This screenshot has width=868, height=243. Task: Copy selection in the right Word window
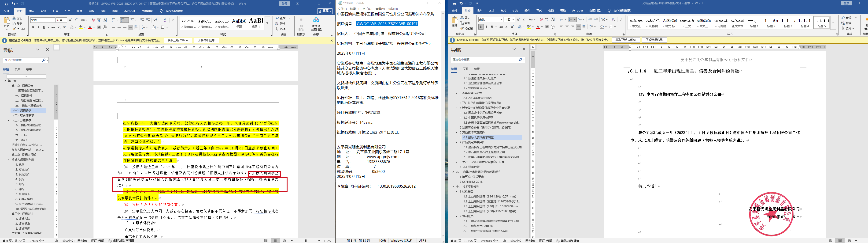(466, 23)
